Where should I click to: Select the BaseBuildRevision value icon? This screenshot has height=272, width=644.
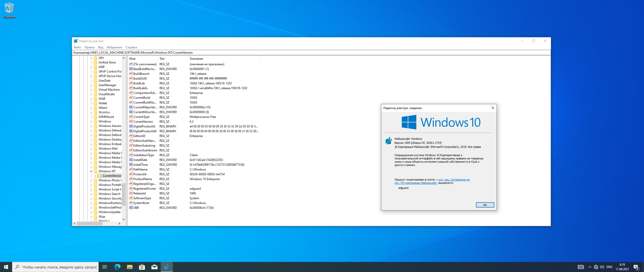[x=131, y=69]
